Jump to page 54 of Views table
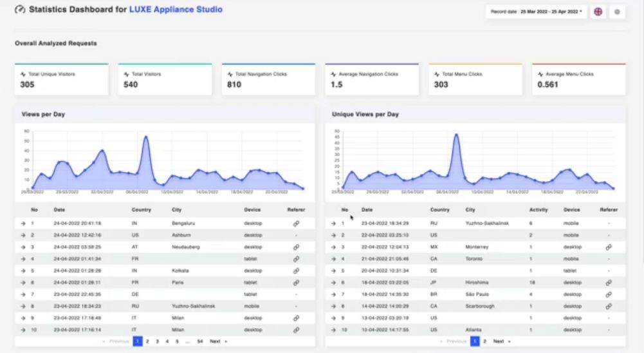Image resolution: width=644 pixels, height=353 pixels. pos(199,341)
